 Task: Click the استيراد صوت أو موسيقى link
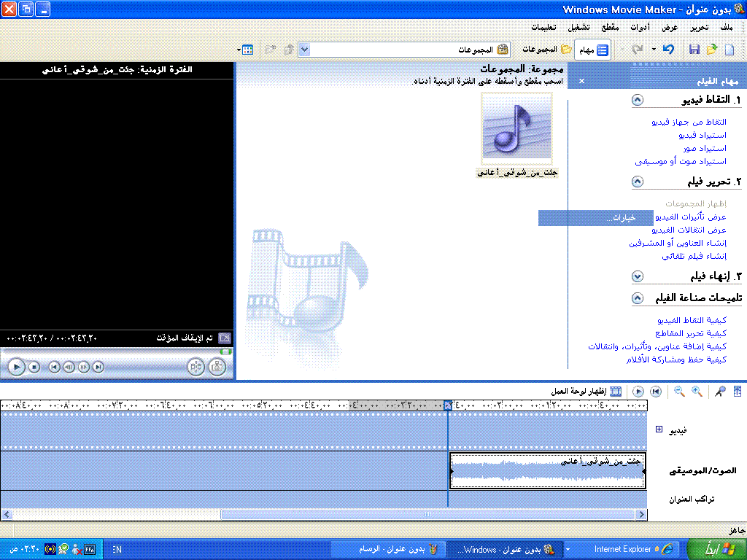[680, 161]
